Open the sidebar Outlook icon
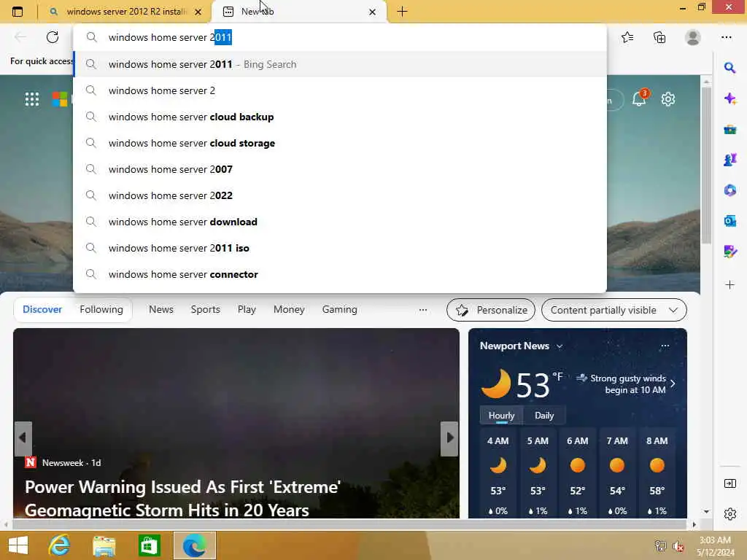Image resolution: width=747 pixels, height=560 pixels. pyautogui.click(x=729, y=221)
